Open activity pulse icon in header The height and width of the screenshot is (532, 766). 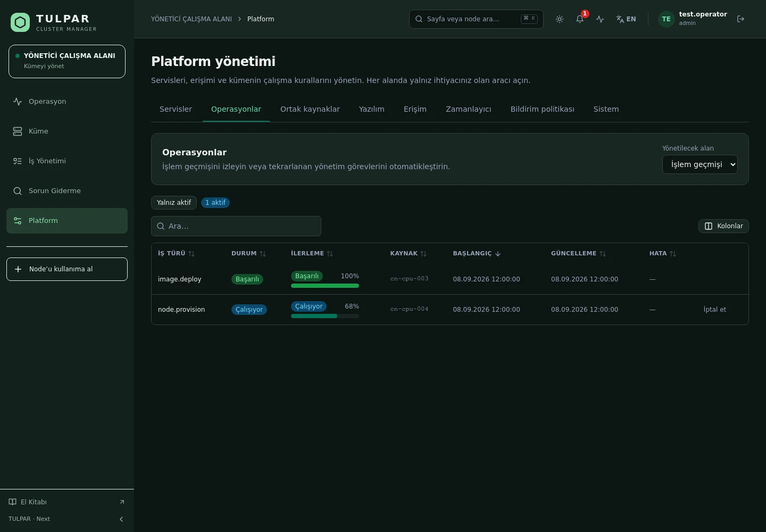(600, 19)
